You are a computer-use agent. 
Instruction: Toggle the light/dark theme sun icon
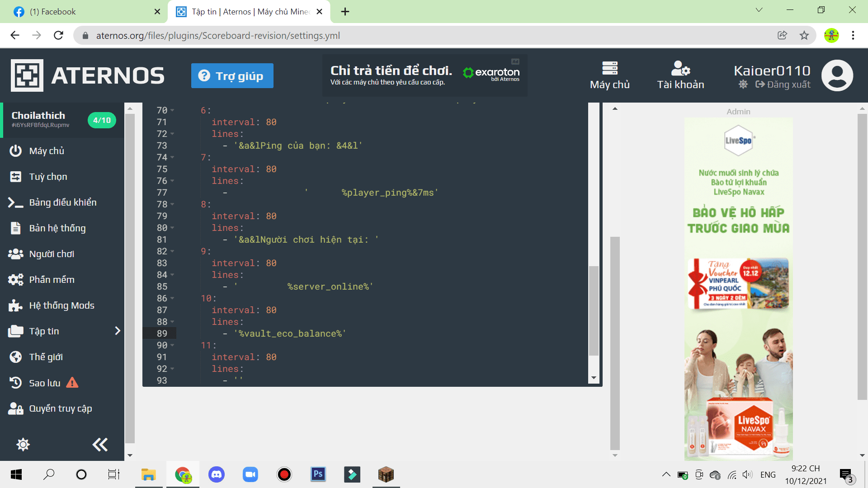(x=743, y=84)
